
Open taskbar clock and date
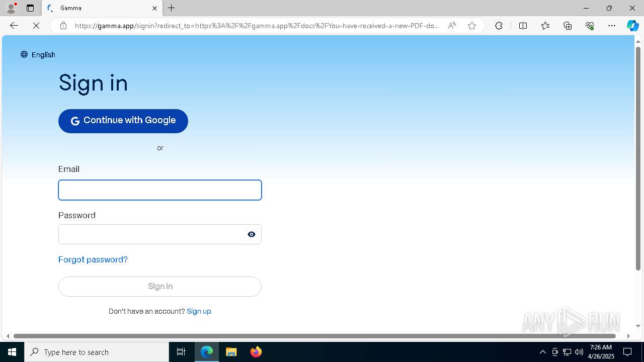point(601,352)
